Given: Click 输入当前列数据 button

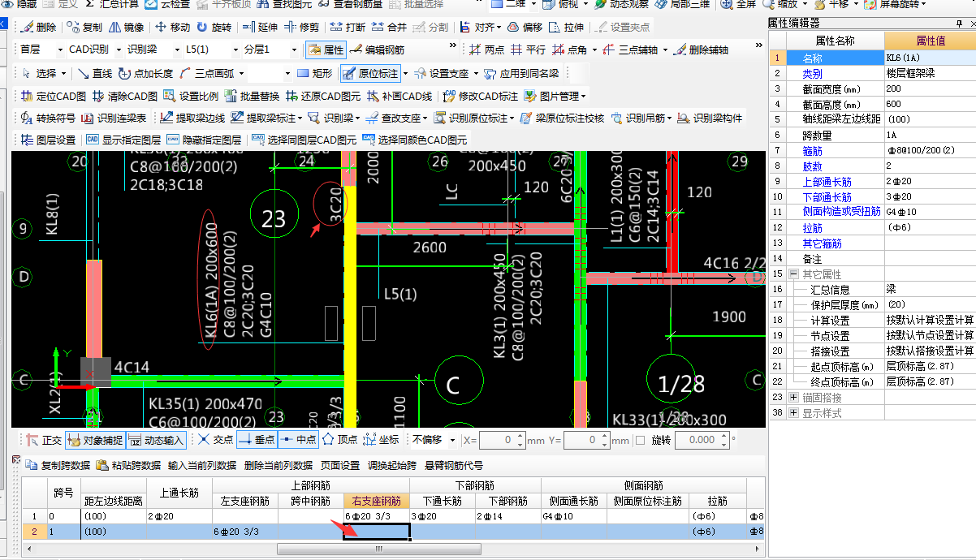Looking at the screenshot, I should [x=202, y=465].
